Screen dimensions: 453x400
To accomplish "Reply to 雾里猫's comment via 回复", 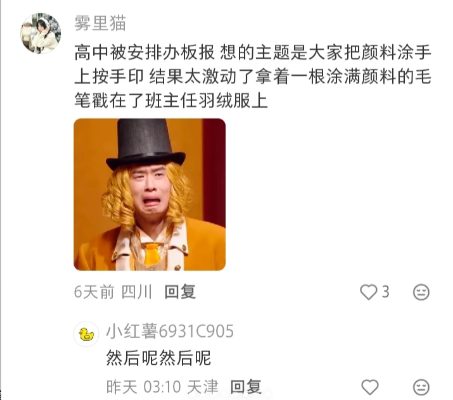I will [x=180, y=292].
